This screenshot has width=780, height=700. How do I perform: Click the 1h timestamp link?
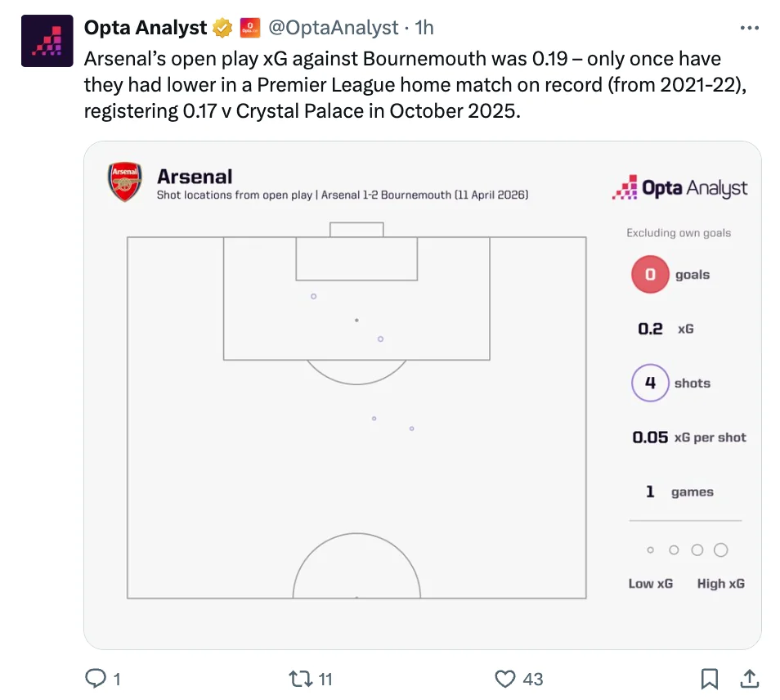click(424, 28)
